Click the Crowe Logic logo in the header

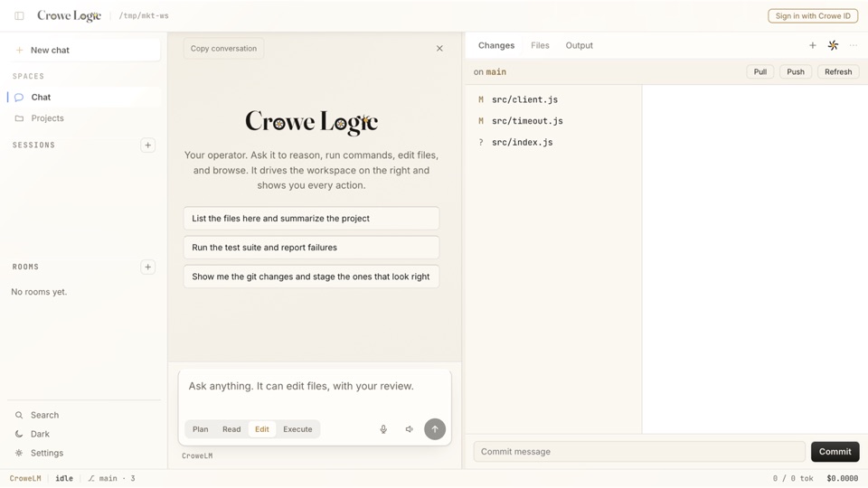[70, 16]
